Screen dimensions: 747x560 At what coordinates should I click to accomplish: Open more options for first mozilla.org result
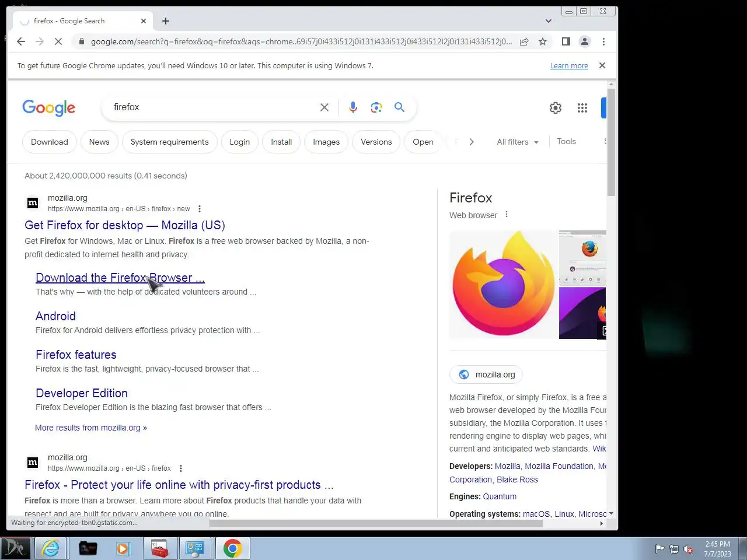click(x=200, y=209)
